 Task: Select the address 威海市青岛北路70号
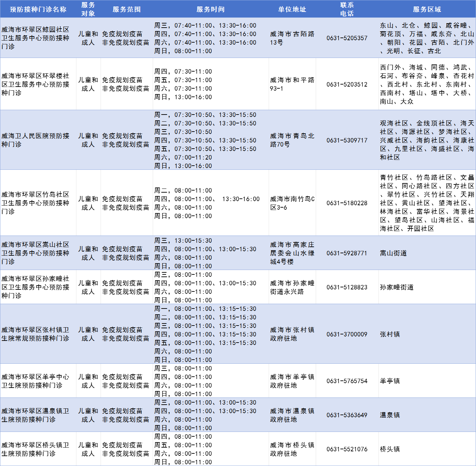coord(292,140)
